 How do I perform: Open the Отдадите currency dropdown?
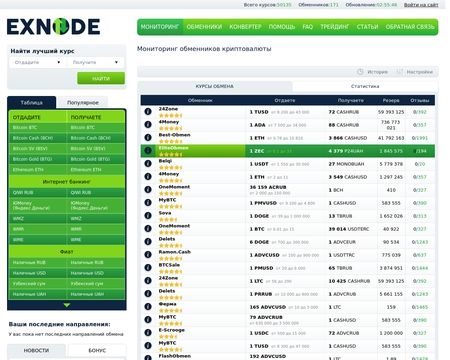click(x=37, y=62)
